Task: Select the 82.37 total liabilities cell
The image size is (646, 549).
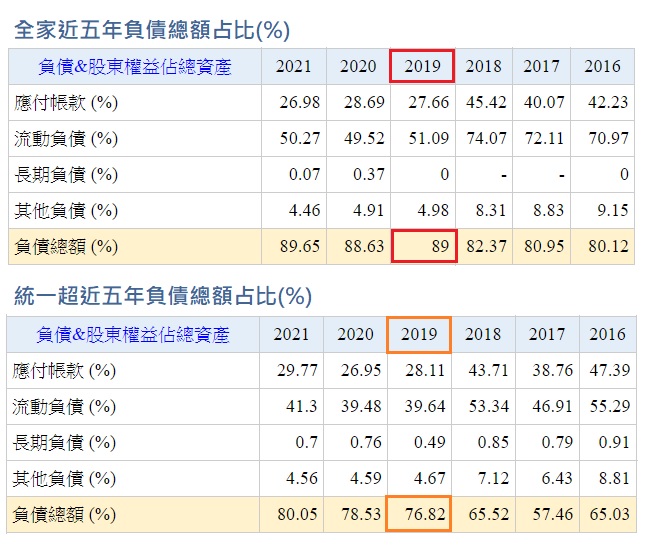Action: point(486,246)
